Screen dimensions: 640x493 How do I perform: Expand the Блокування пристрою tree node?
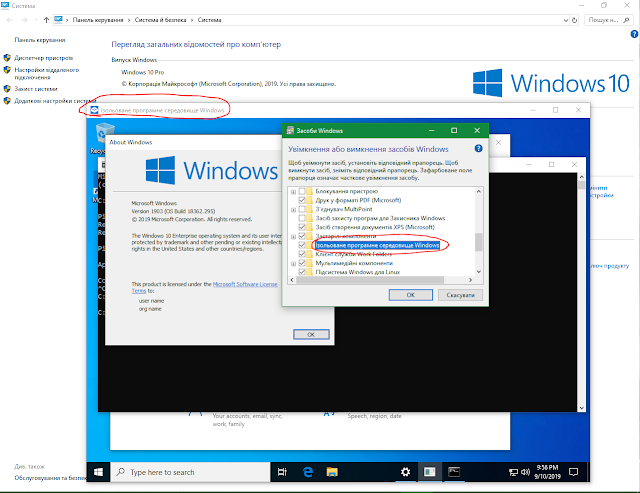point(293,190)
